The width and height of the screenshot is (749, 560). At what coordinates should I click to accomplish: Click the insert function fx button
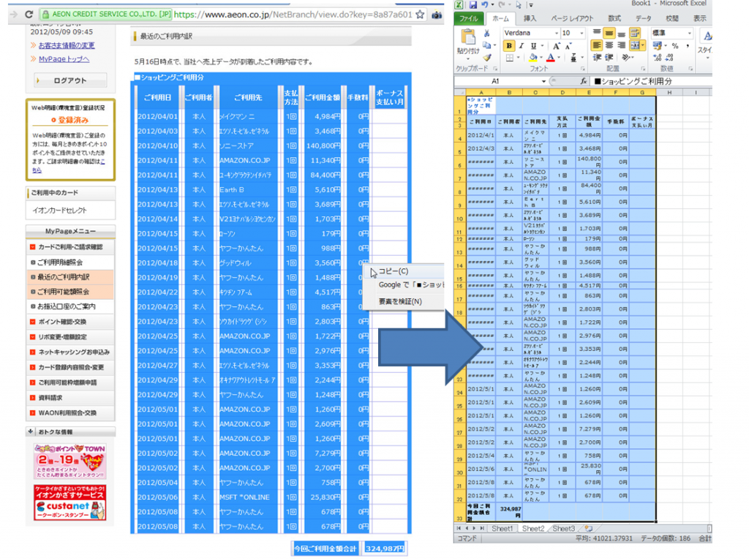click(x=583, y=81)
